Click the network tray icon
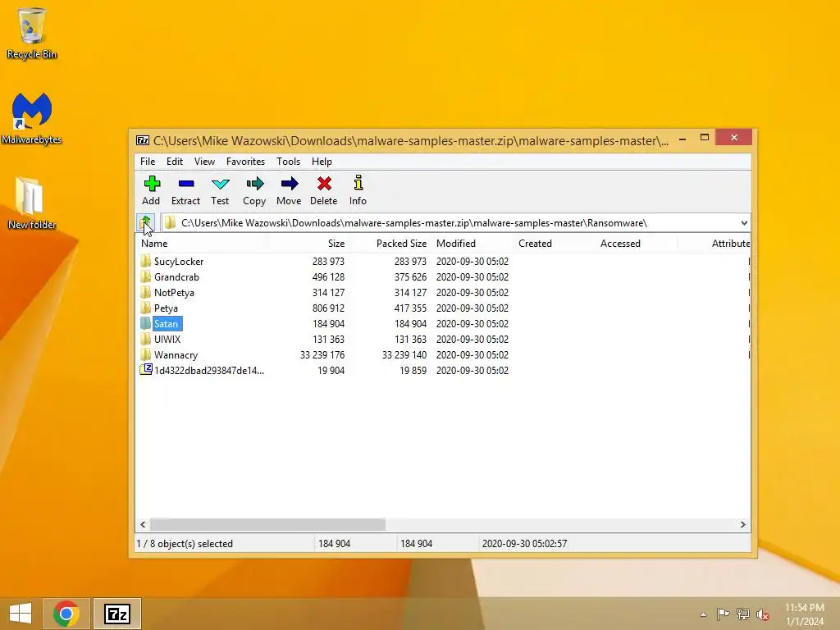The width and height of the screenshot is (840, 630). (743, 614)
